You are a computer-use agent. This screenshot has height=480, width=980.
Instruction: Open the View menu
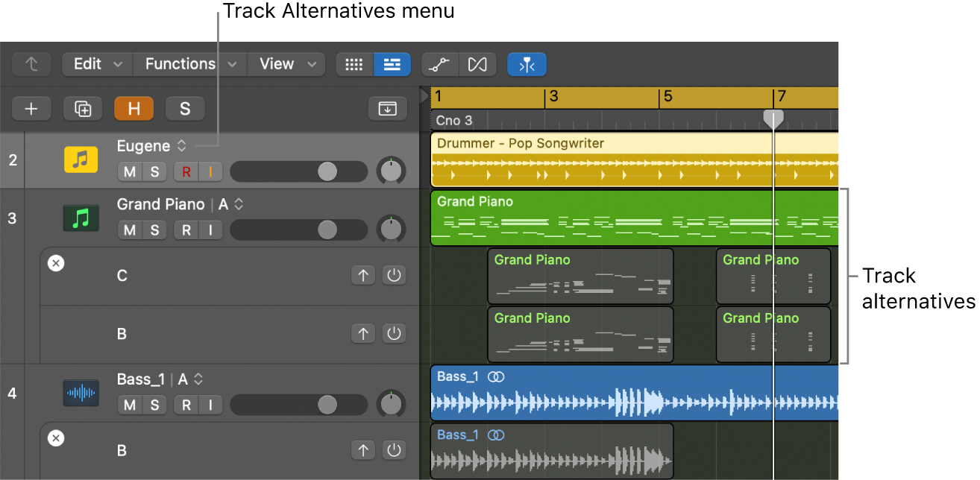point(286,64)
